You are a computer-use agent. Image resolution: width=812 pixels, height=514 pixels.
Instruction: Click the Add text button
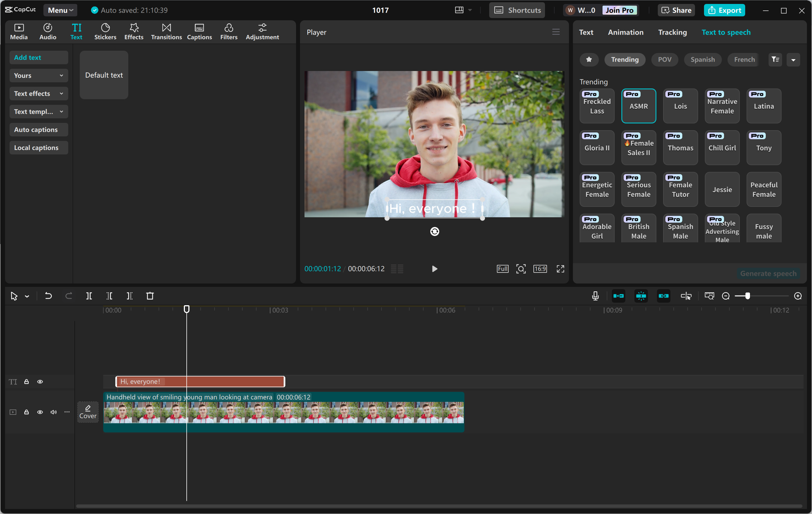pos(38,57)
